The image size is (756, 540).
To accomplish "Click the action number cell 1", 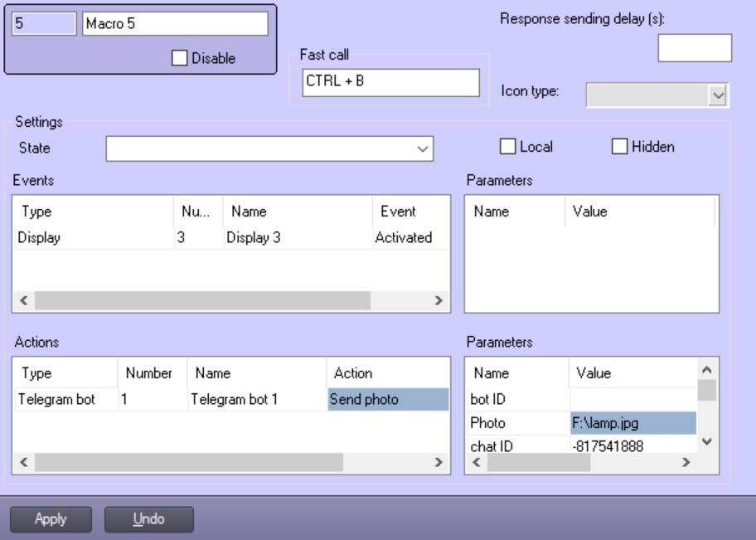I will [x=153, y=399].
